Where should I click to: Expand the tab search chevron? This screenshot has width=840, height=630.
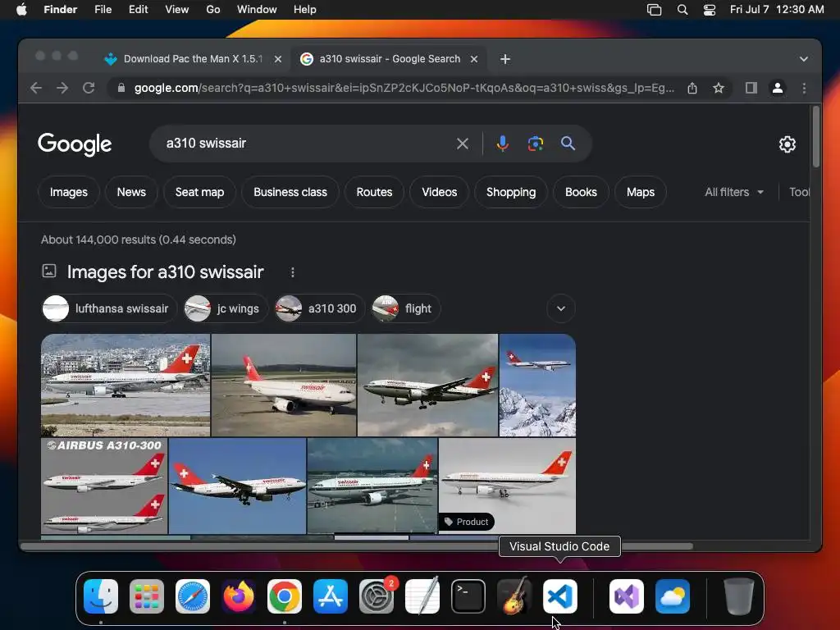804,59
